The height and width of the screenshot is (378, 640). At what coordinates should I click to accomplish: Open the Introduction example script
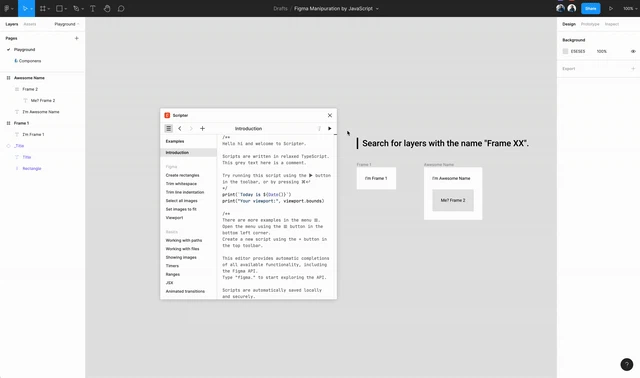pos(188,152)
